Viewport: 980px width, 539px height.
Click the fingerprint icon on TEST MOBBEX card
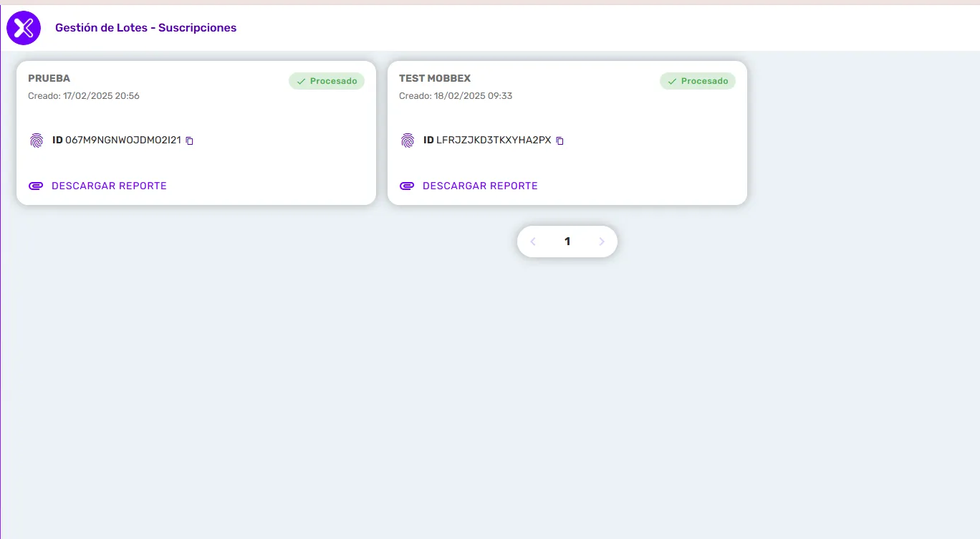[x=408, y=140]
